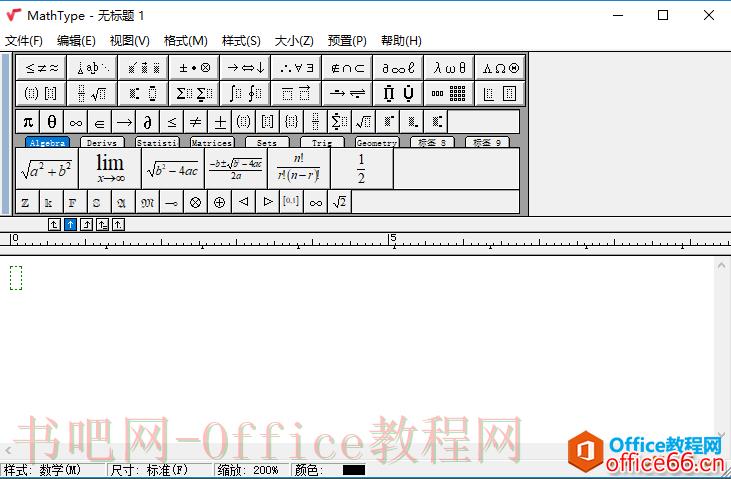Insert the plus-minus symbol
The height and width of the screenshot is (479, 731).
(x=220, y=122)
